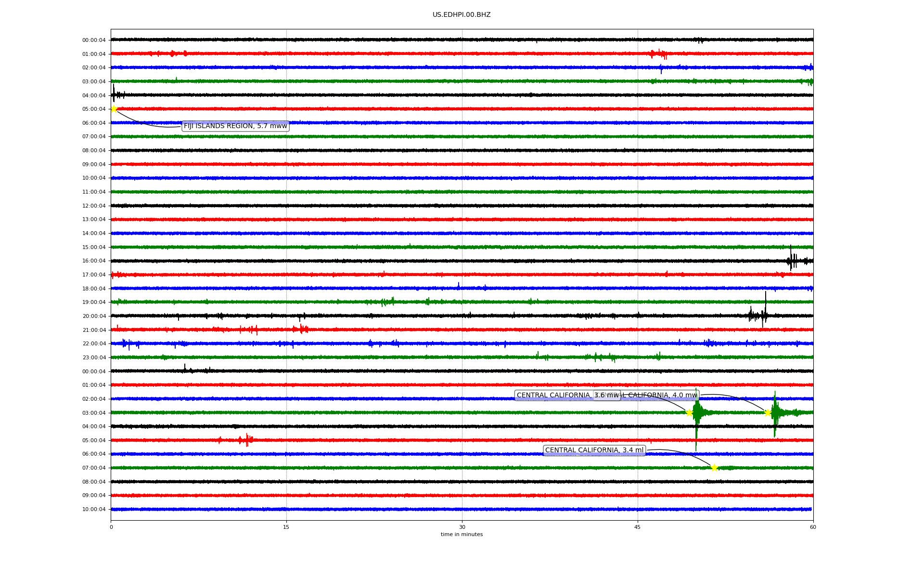Click the CENTRAL CALIFORNIA, 4.0 mw annotation
Image resolution: width=924 pixels, height=578 pixels.
click(x=659, y=395)
